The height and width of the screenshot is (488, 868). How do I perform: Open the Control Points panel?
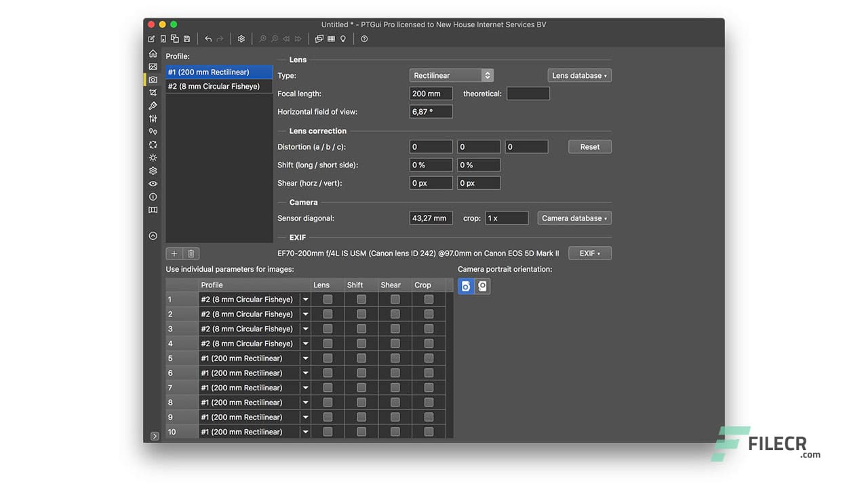(153, 131)
